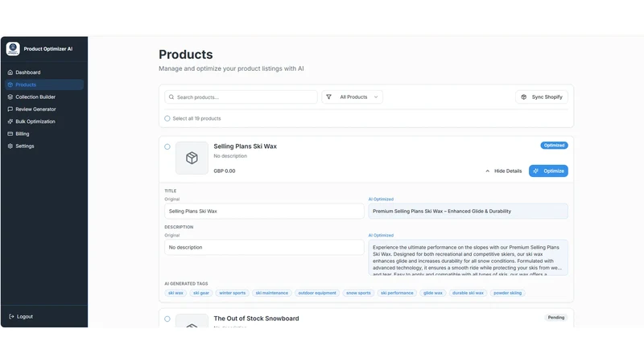Click the AI Optimized title field
The height and width of the screenshot is (362, 644).
[469, 211]
